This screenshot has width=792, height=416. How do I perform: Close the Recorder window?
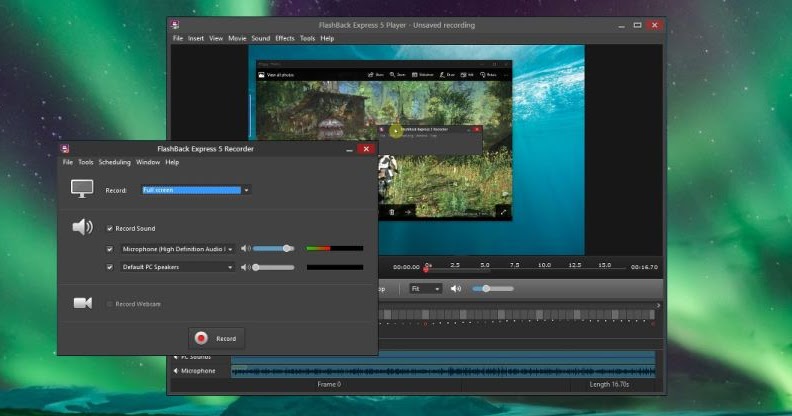pyautogui.click(x=366, y=149)
